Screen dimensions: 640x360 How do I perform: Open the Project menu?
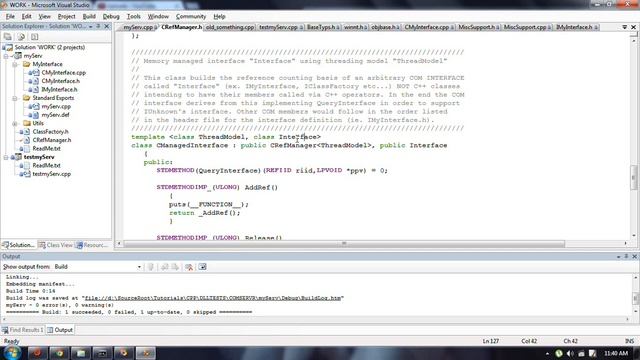pyautogui.click(x=67, y=17)
